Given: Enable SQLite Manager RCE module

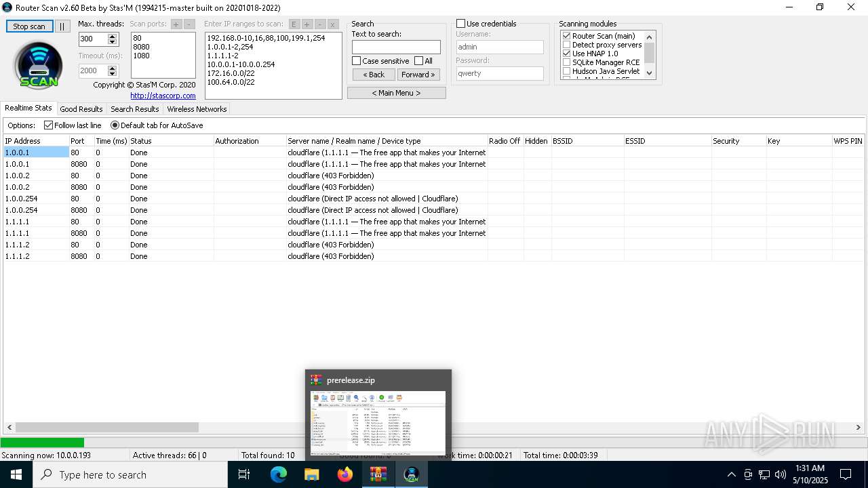Looking at the screenshot, I should 566,62.
